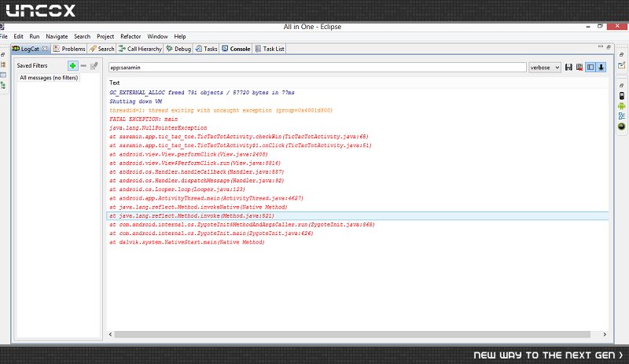Select the thread exiting with uncaught exception line
This screenshot has width=629, height=364.
point(221,110)
